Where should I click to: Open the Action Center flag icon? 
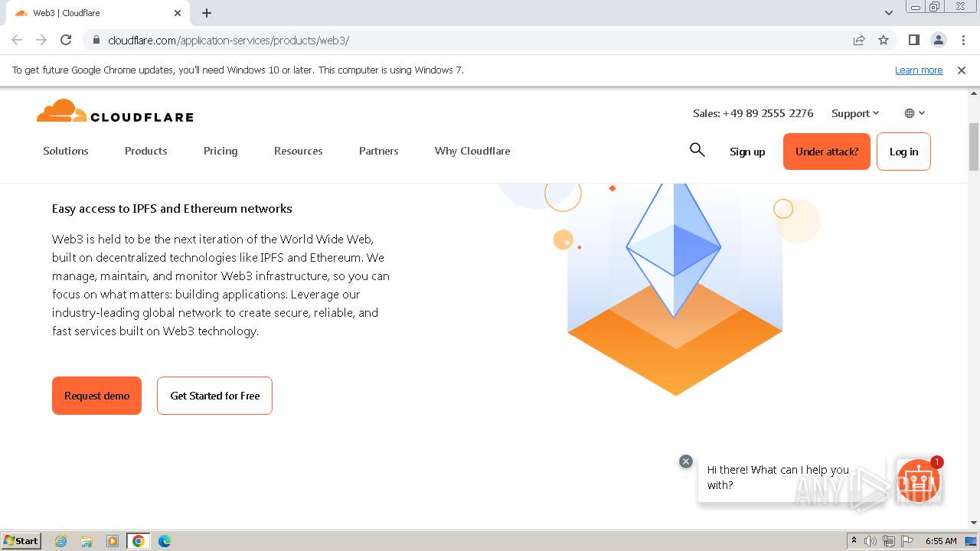click(907, 541)
